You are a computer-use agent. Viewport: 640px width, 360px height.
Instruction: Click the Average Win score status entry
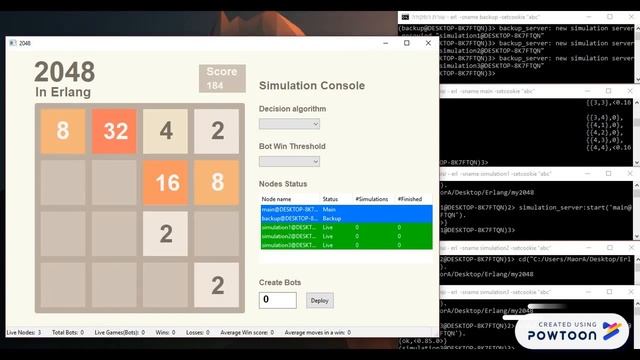pyautogui.click(x=247, y=332)
